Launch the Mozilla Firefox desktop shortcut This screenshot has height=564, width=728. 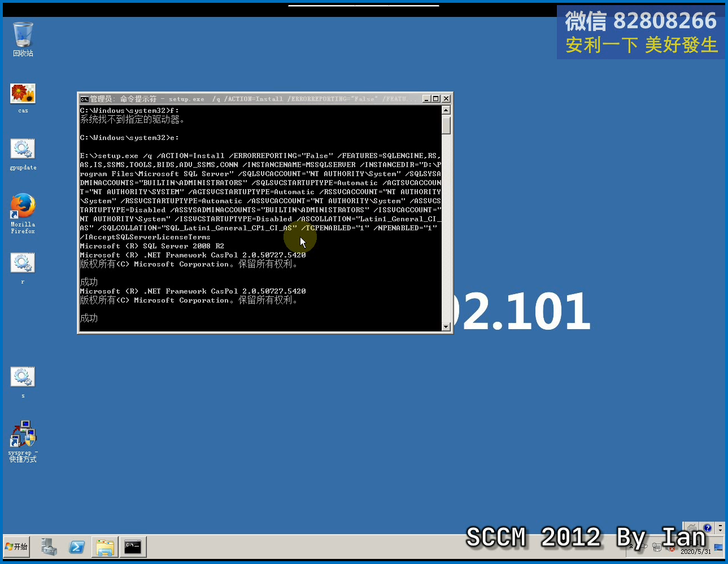[x=23, y=213]
